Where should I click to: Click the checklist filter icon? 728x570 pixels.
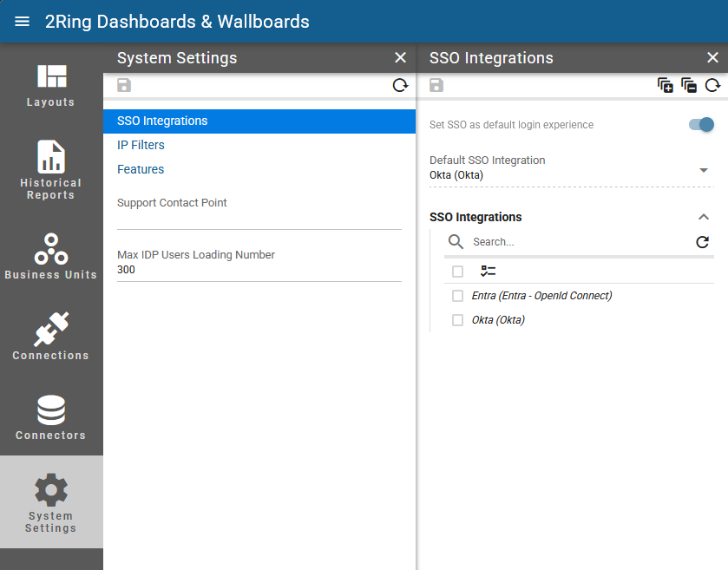tap(488, 271)
